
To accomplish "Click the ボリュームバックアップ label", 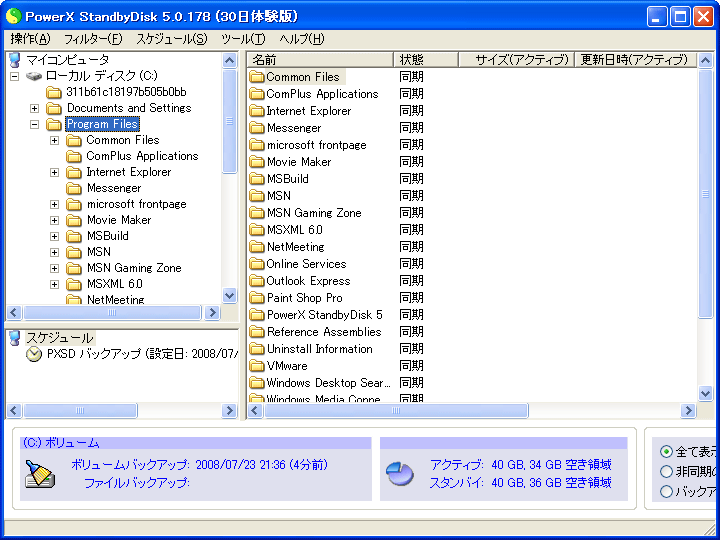I will 130,465.
